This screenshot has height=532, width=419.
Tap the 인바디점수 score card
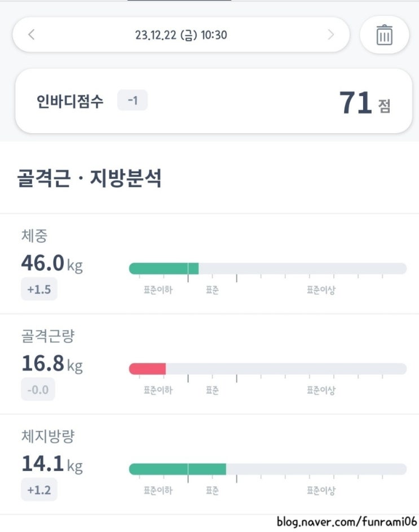point(213,102)
